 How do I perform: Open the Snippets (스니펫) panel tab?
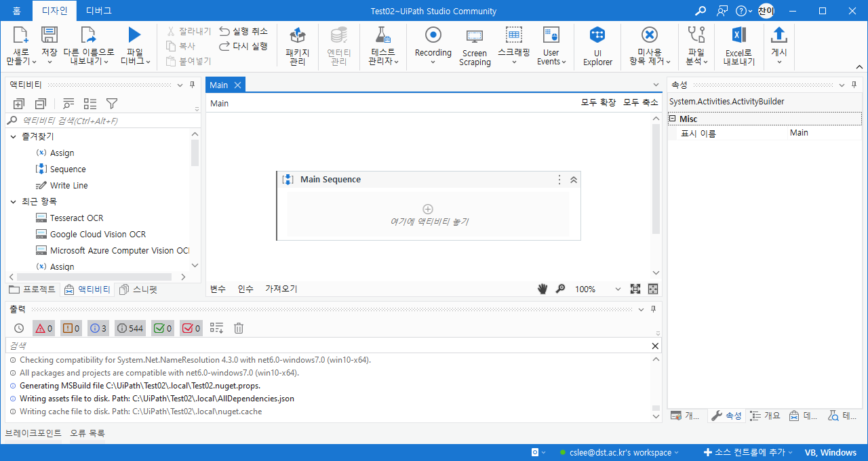[138, 289]
